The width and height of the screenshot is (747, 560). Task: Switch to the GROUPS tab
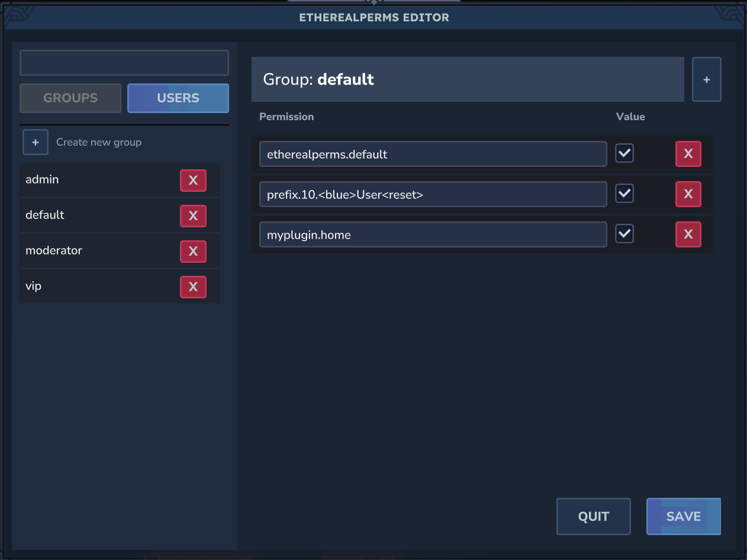(70, 98)
